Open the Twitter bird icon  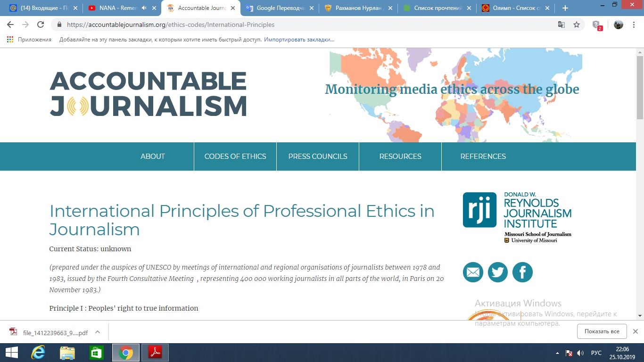498,272
